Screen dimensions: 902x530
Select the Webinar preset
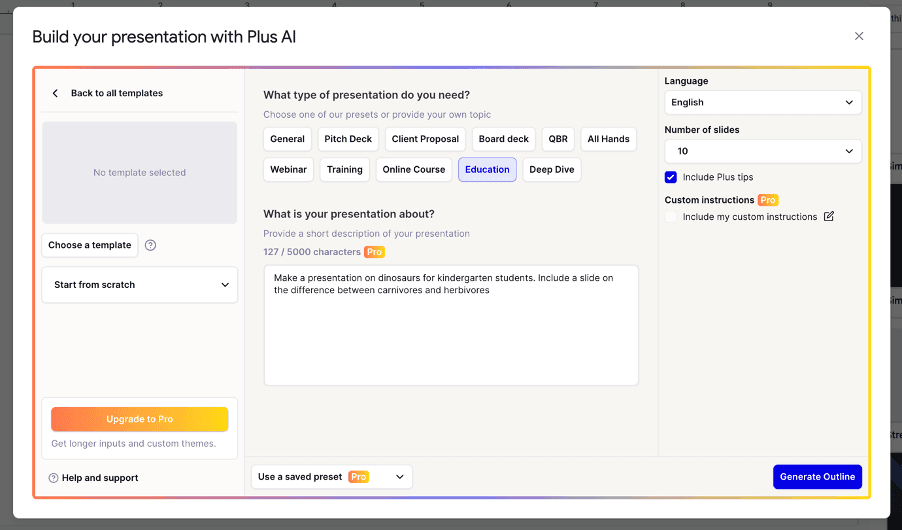click(288, 169)
